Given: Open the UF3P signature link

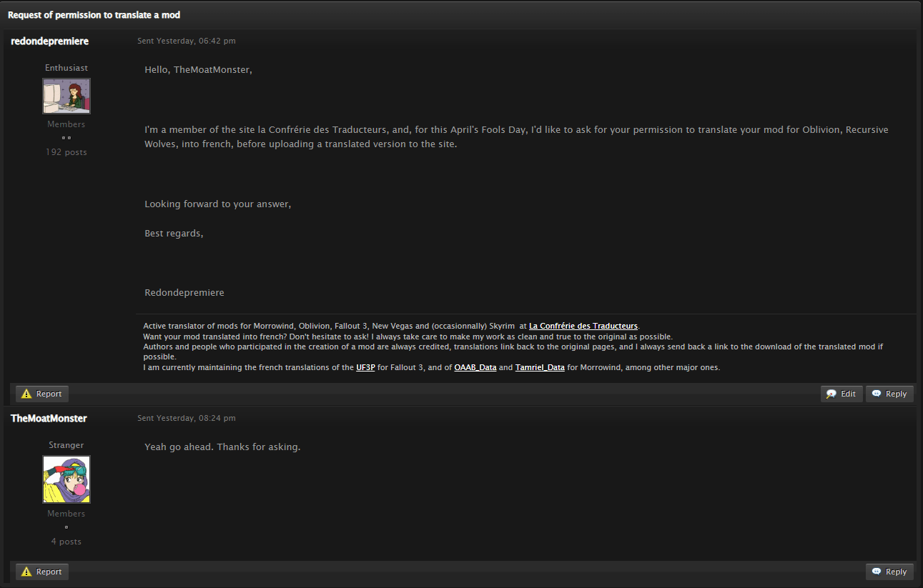Looking at the screenshot, I should click(365, 367).
